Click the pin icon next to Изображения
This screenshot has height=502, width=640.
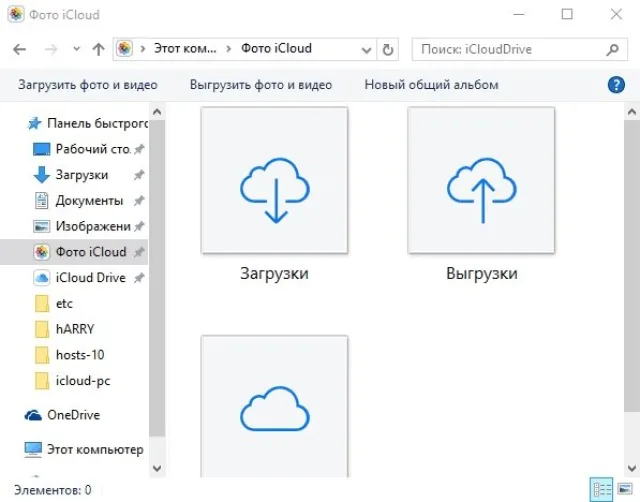point(139,227)
